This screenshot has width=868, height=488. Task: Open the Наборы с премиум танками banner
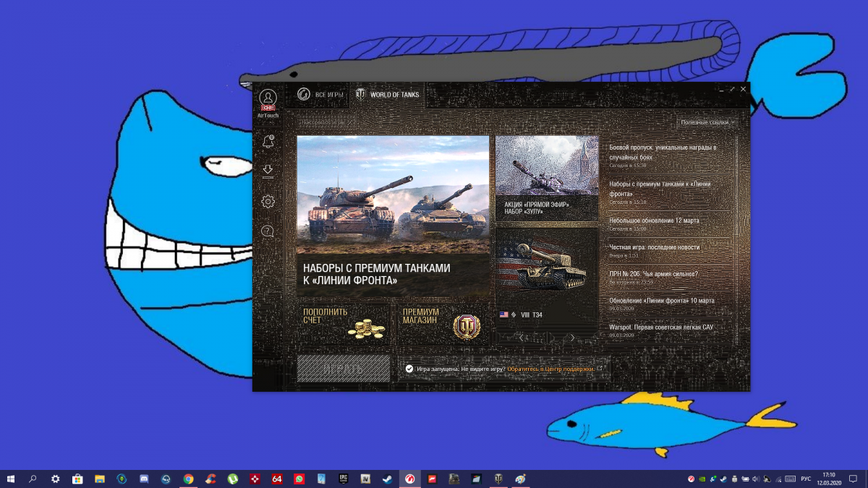(x=393, y=215)
